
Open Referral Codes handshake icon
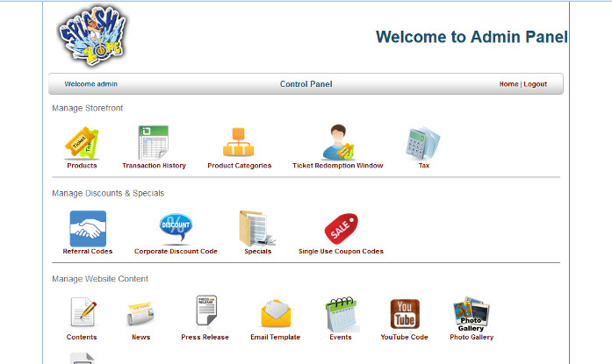(x=88, y=228)
